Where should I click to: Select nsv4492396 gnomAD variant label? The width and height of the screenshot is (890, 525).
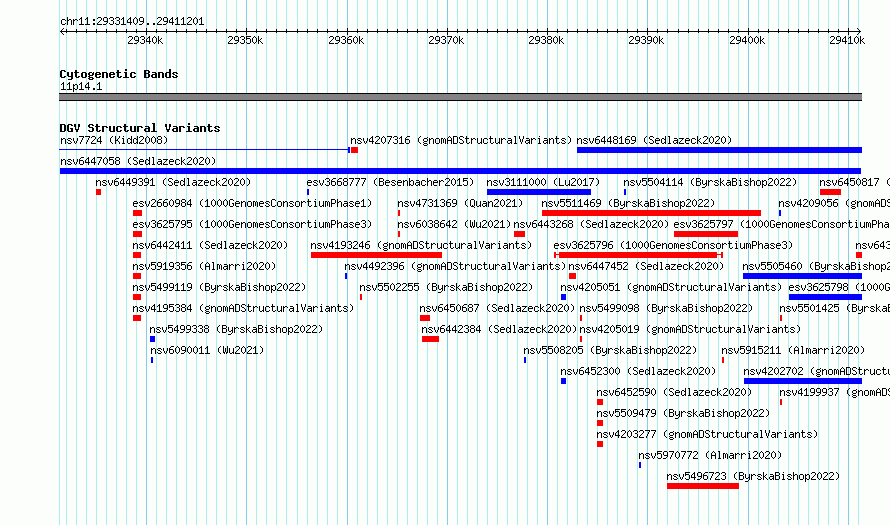click(x=455, y=266)
